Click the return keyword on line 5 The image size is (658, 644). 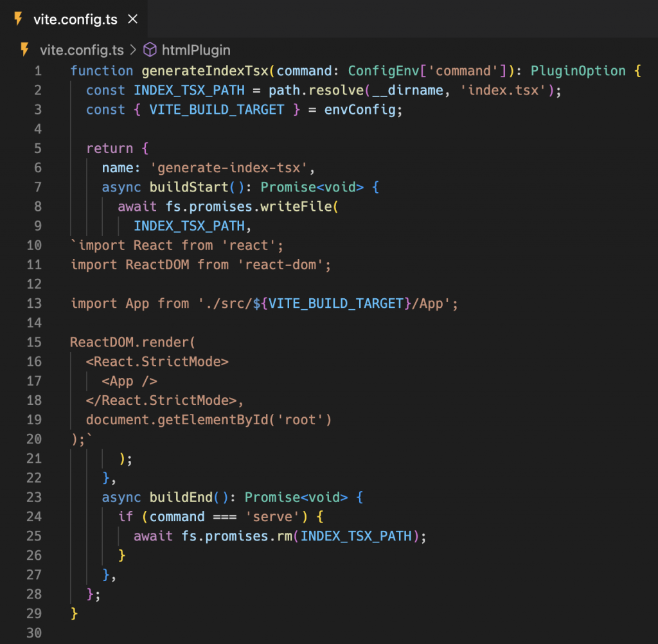(x=109, y=148)
